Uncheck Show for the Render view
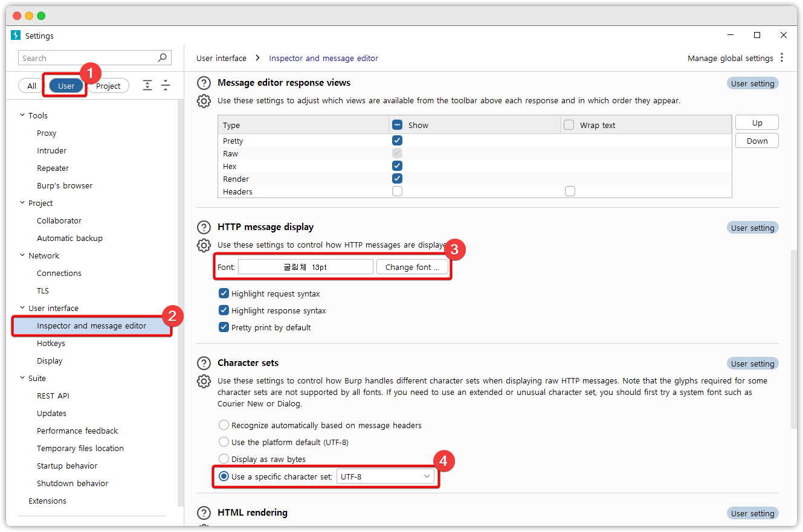Viewport: 803px width, 532px height. [x=397, y=178]
